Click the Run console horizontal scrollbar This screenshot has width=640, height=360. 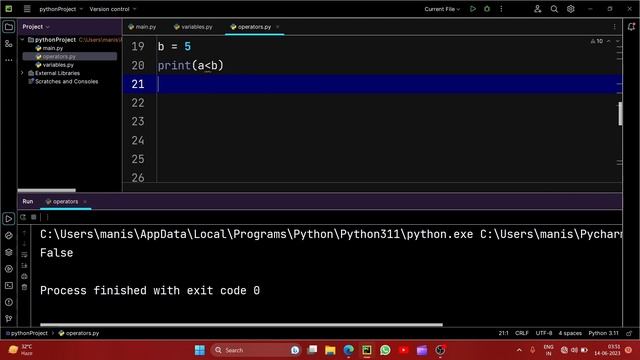[241, 325]
